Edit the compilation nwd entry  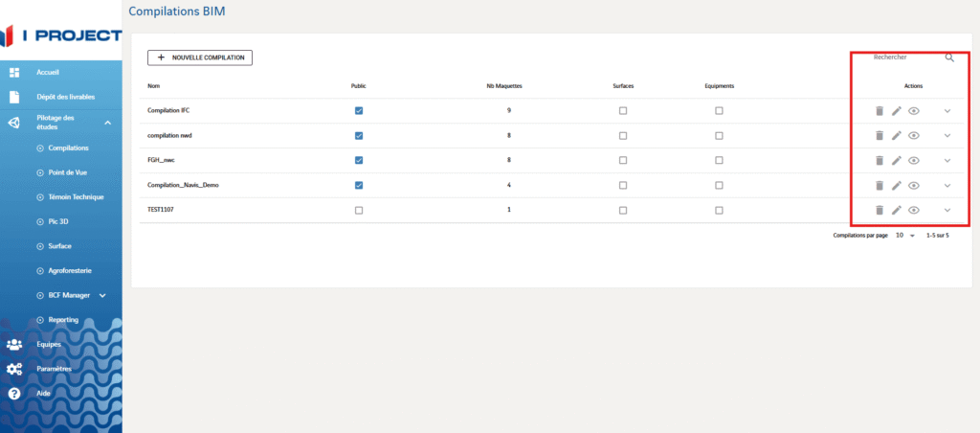tap(897, 136)
